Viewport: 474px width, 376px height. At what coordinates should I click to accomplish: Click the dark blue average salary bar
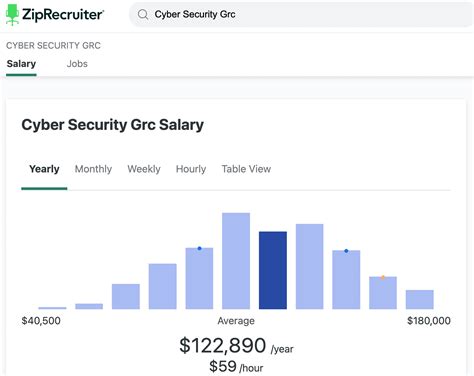pyautogui.click(x=273, y=270)
